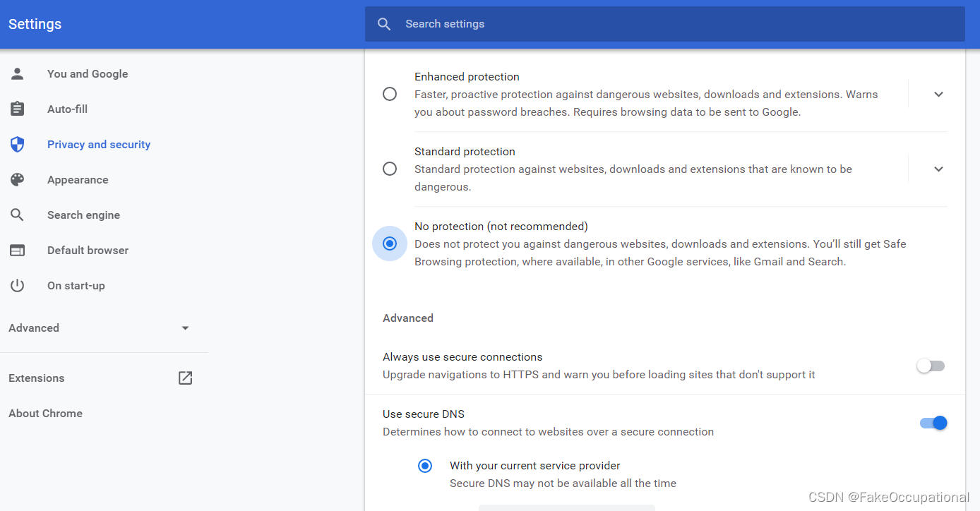
Task: Open the About Chrome page
Action: 45,413
